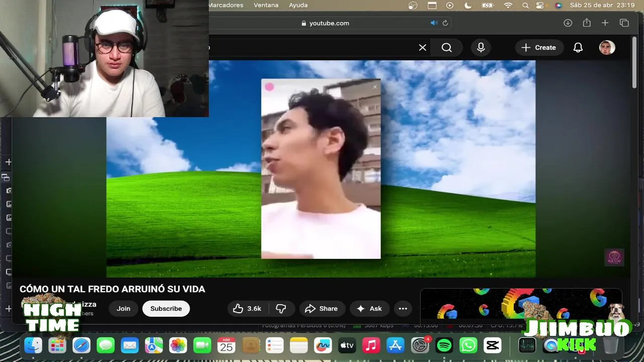The width and height of the screenshot is (644, 362).
Task: Open Safari share sheet icon
Action: (587, 23)
